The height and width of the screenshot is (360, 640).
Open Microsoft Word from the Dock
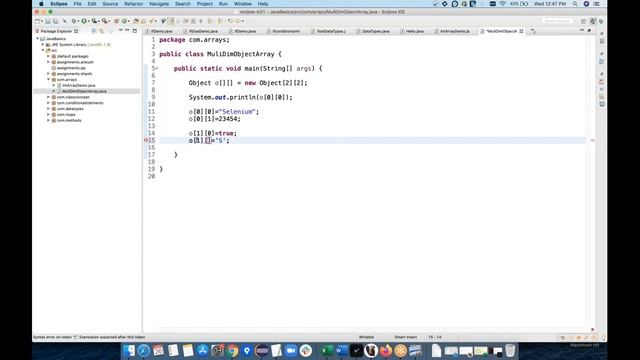pyautogui.click(x=342, y=351)
